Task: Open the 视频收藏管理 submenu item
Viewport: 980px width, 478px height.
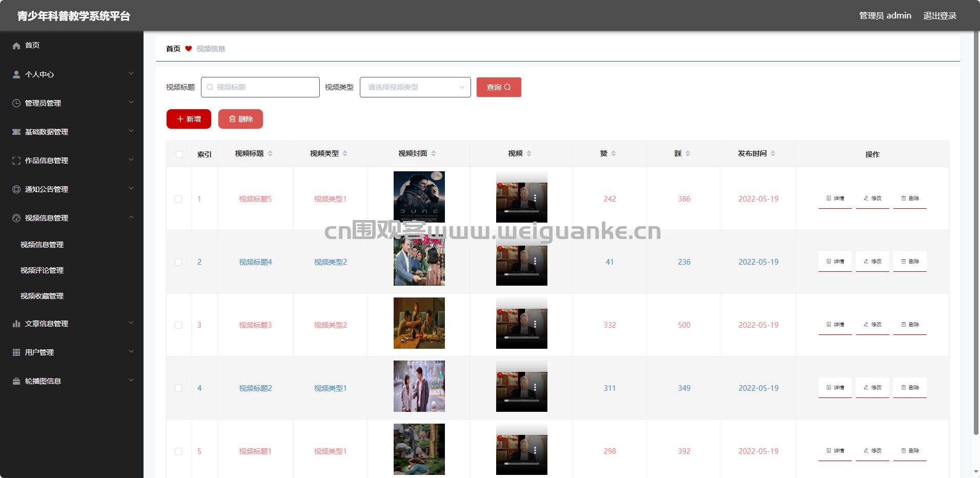Action: tap(42, 296)
